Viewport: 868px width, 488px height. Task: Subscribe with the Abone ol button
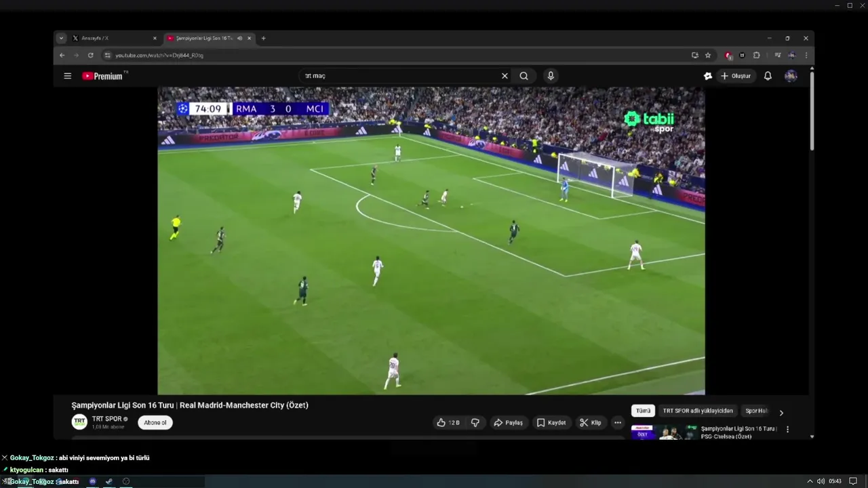[x=155, y=422]
